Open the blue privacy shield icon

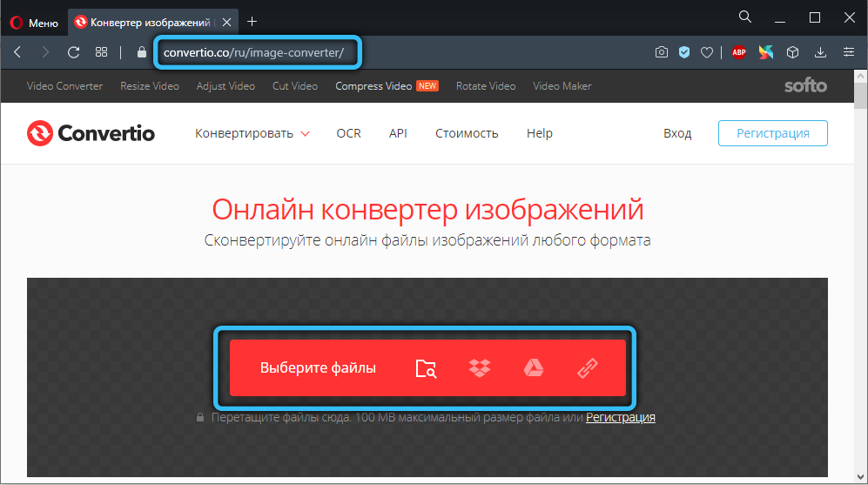point(684,52)
